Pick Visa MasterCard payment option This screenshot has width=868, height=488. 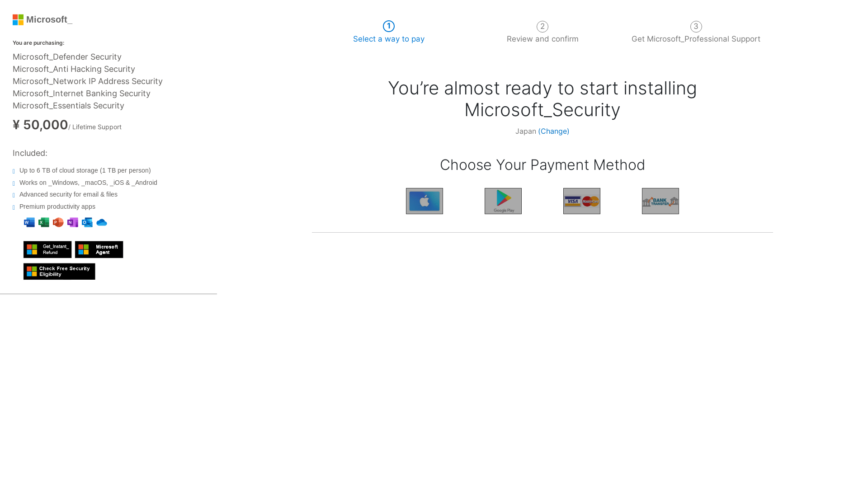[x=582, y=201]
